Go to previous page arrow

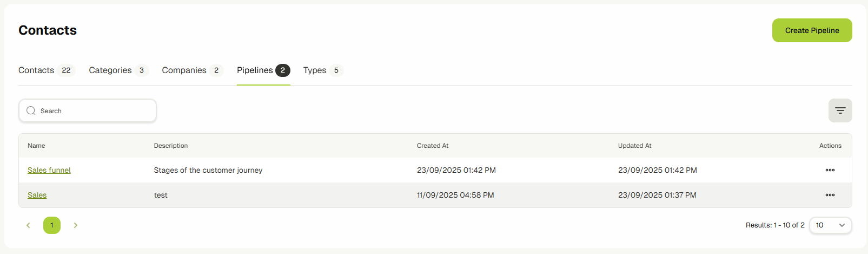(x=28, y=225)
